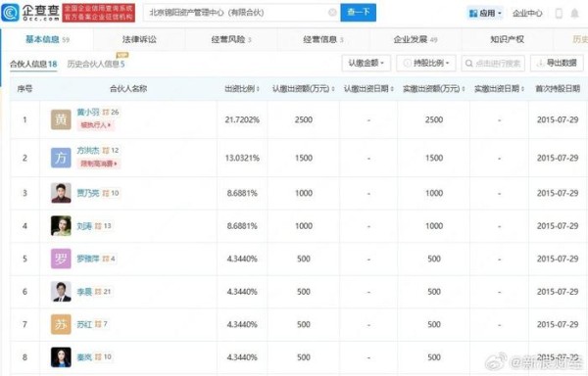
Task: Open partner 苏红's profile link
Action: (x=84, y=324)
